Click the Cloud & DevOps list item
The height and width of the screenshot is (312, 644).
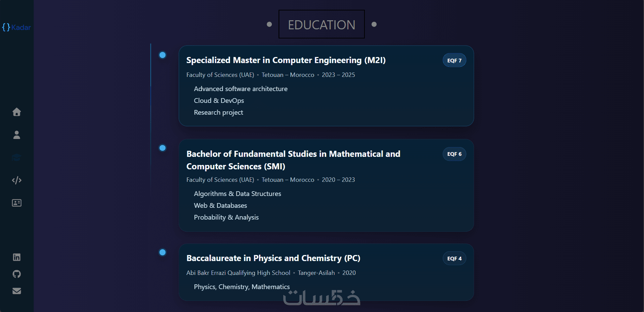pos(219,101)
